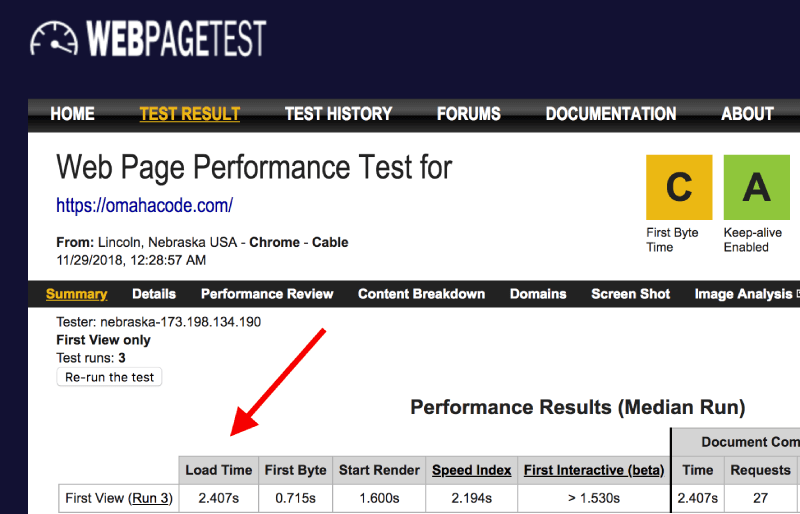Open the Performance Review tab
The height and width of the screenshot is (514, 800).
(x=267, y=294)
